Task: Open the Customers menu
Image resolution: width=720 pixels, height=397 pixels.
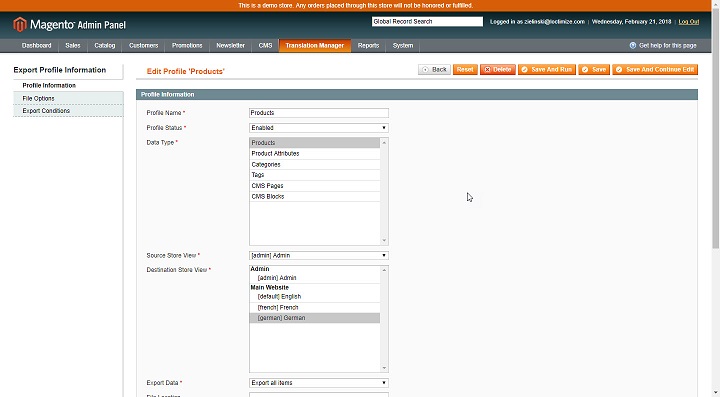Action: tap(143, 45)
